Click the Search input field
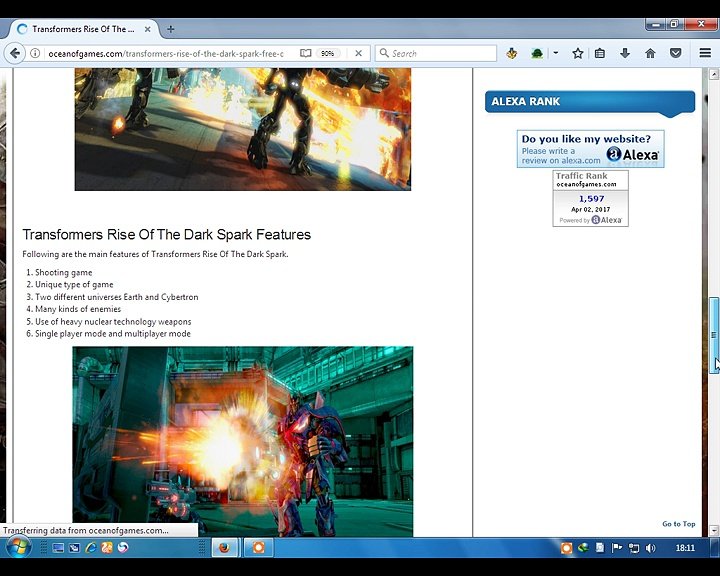Image resolution: width=720 pixels, height=576 pixels. 440,53
